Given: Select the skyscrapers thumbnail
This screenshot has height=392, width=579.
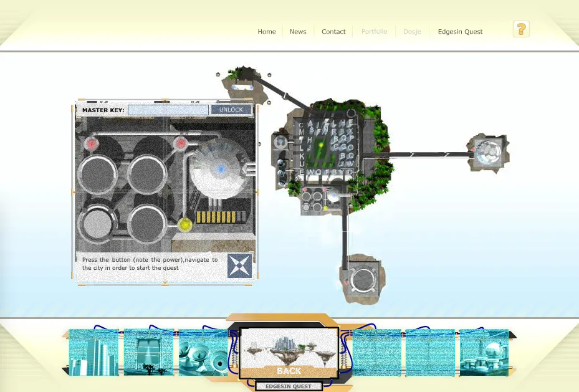Looking at the screenshot, I should [93, 353].
